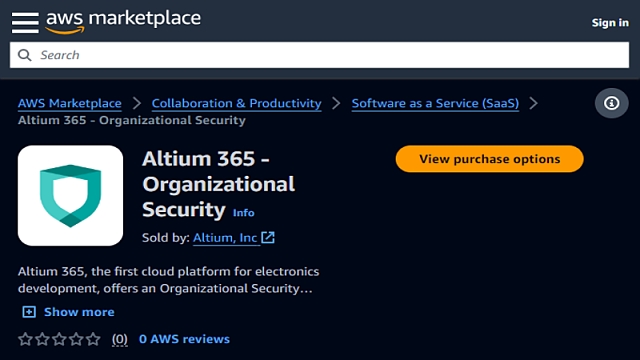Go to AWS Marketplace breadcrumb link
Viewport: 640px width, 360px height.
[70, 103]
